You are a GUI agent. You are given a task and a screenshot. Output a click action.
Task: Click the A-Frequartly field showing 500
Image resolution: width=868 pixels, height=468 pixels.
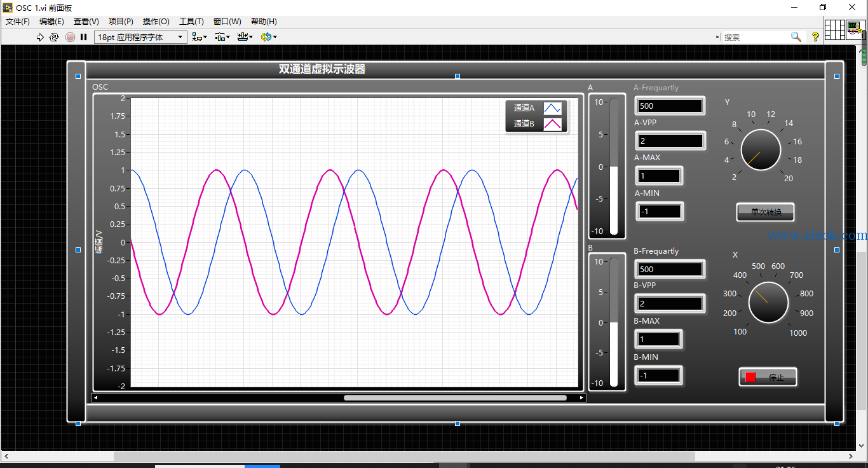[670, 106]
